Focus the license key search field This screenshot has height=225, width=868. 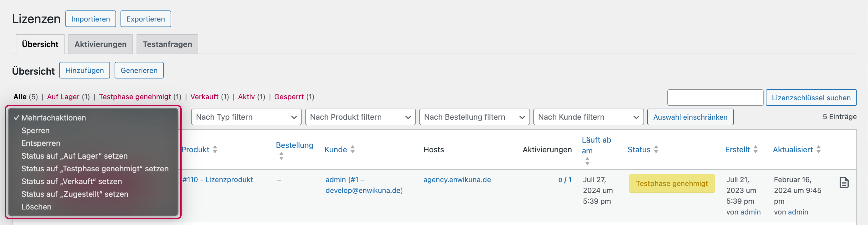tap(715, 98)
